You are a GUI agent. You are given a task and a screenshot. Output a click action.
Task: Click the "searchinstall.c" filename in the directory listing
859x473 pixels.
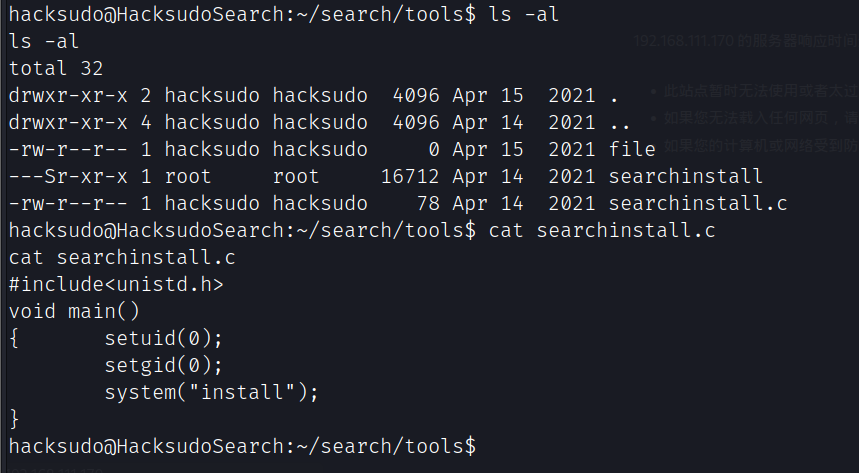697,204
